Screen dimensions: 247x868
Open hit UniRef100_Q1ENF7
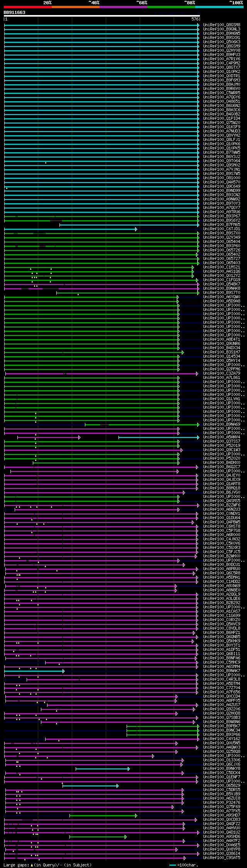coord(222,777)
